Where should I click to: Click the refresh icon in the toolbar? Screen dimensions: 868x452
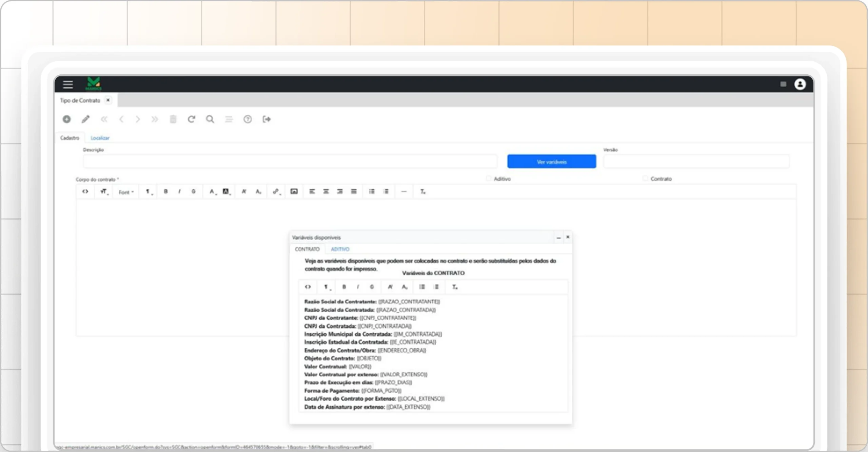point(192,119)
